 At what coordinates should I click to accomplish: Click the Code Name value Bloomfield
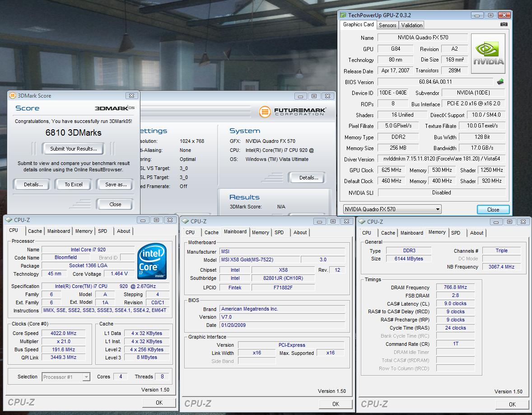tap(65, 257)
